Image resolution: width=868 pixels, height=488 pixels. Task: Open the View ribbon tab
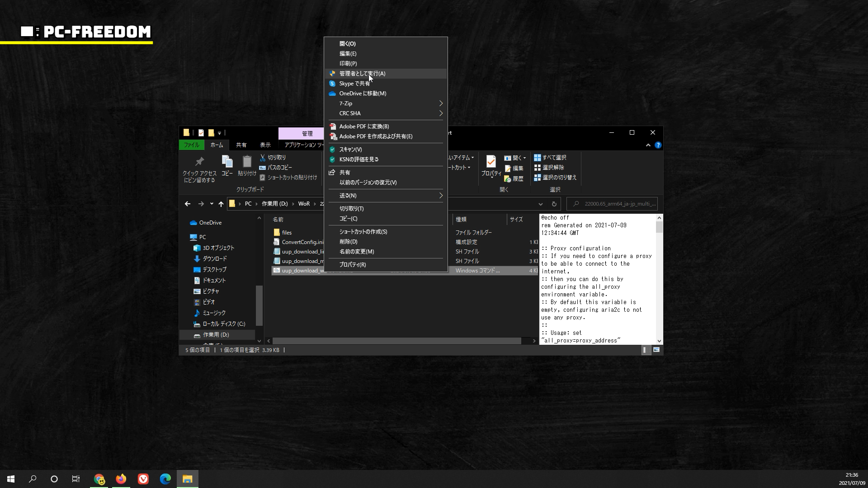click(x=265, y=145)
